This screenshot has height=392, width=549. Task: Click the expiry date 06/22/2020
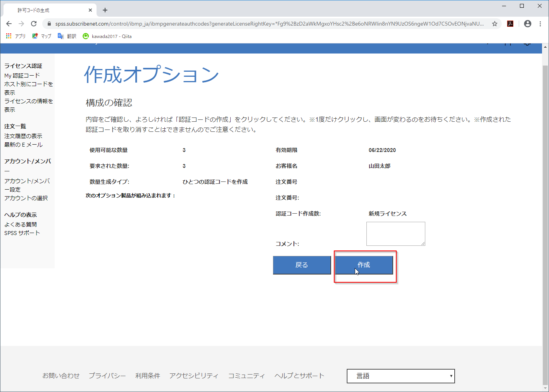point(382,150)
